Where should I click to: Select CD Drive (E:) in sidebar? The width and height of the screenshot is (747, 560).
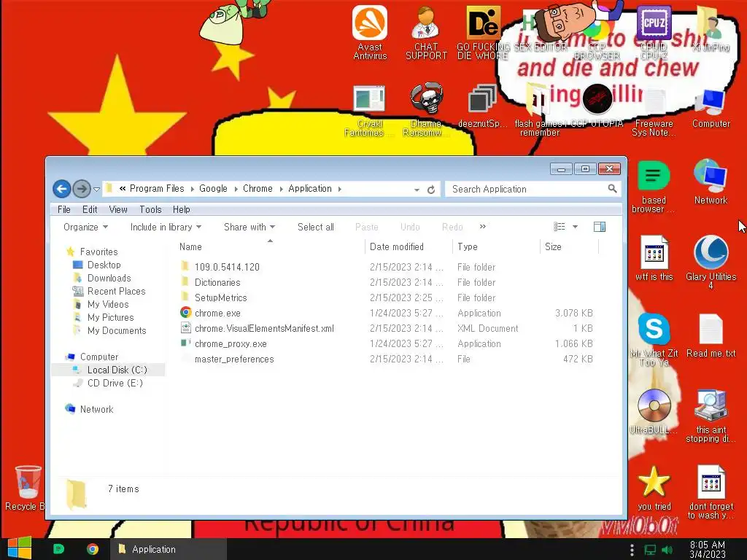(115, 383)
